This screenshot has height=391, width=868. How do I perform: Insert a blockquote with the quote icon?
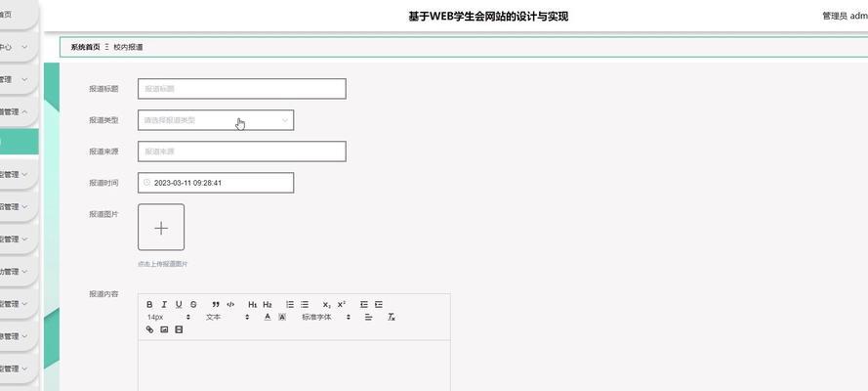click(x=216, y=305)
